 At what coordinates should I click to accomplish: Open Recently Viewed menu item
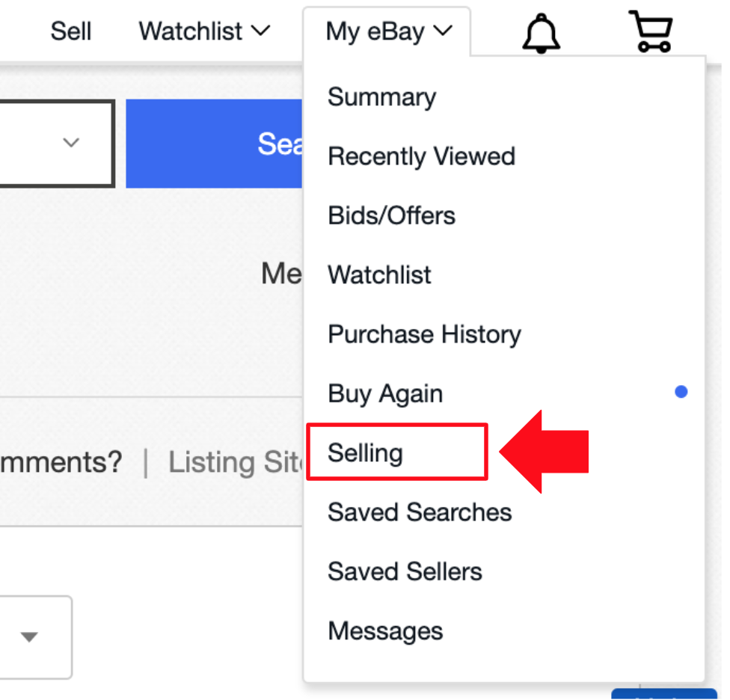point(421,156)
